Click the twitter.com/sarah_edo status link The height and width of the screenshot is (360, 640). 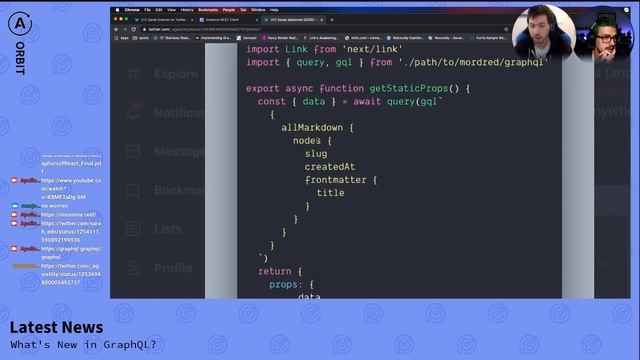(71, 232)
